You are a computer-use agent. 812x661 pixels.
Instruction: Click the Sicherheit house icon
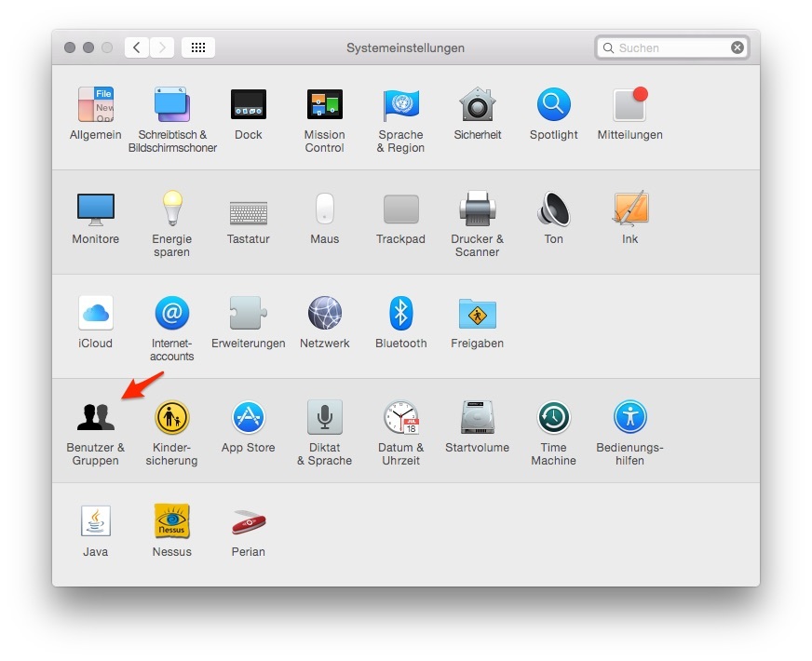point(477,105)
